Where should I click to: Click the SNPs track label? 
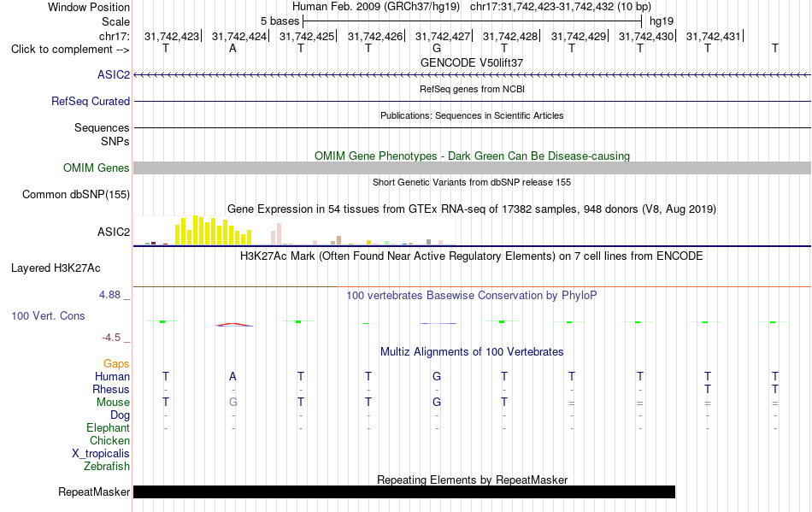click(x=115, y=141)
